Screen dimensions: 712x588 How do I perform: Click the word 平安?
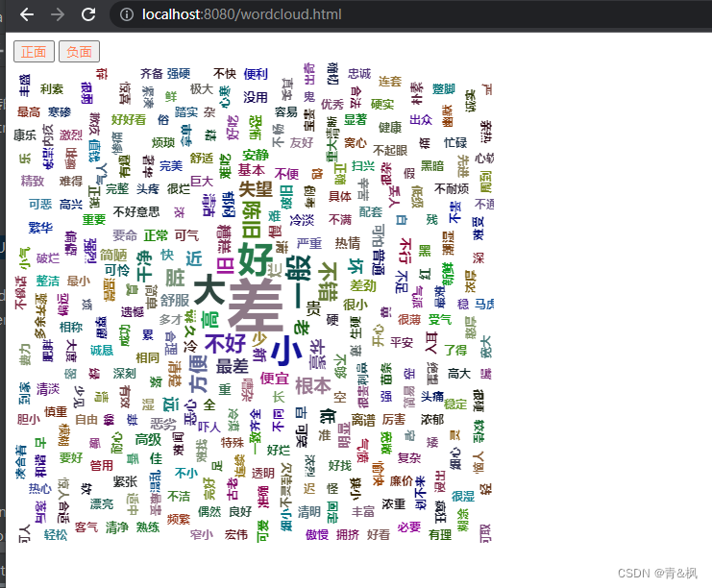coord(402,342)
